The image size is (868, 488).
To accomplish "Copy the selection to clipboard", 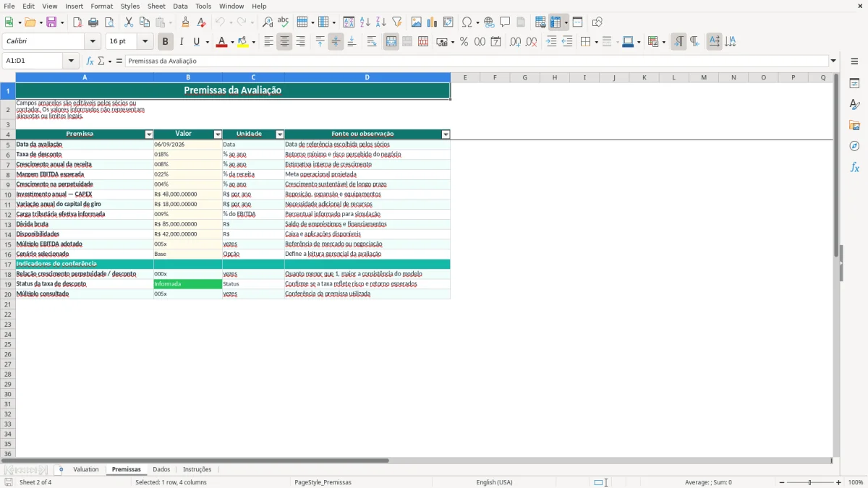I will [145, 22].
